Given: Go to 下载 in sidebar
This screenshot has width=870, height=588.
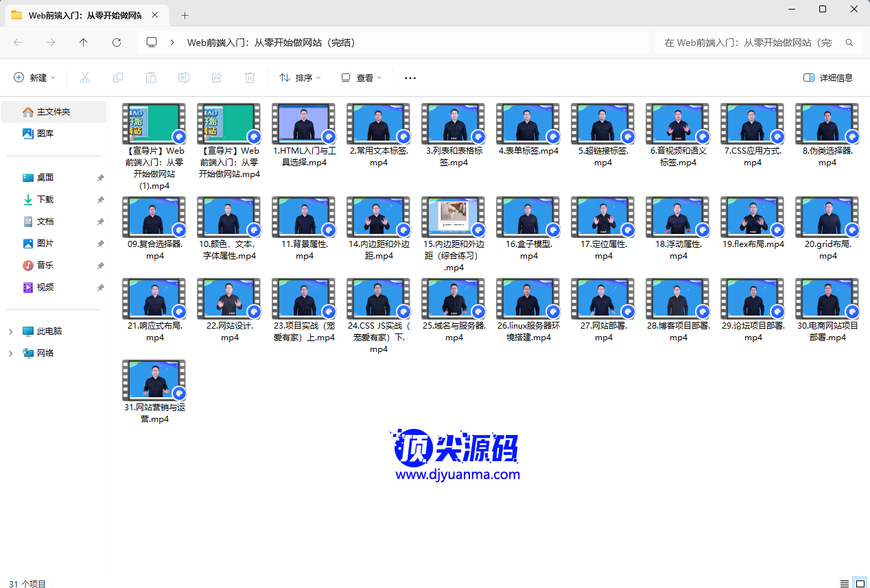Looking at the screenshot, I should point(45,200).
